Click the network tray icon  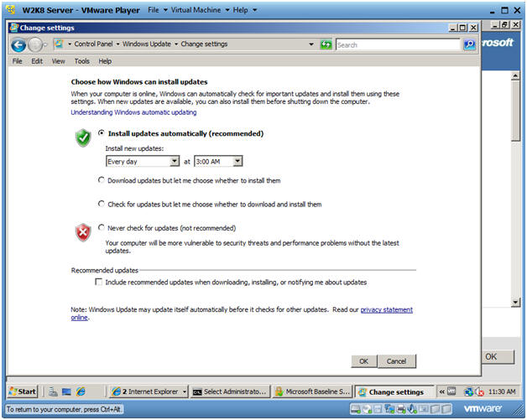click(x=468, y=391)
